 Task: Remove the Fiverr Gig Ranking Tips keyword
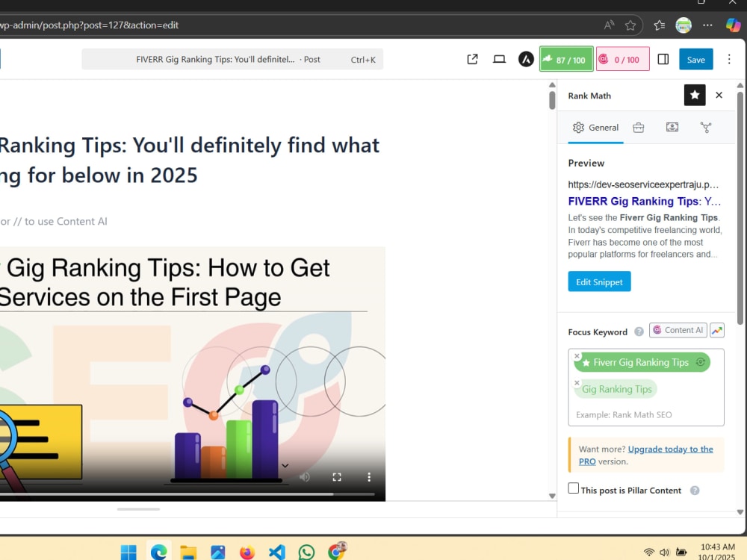(577, 355)
